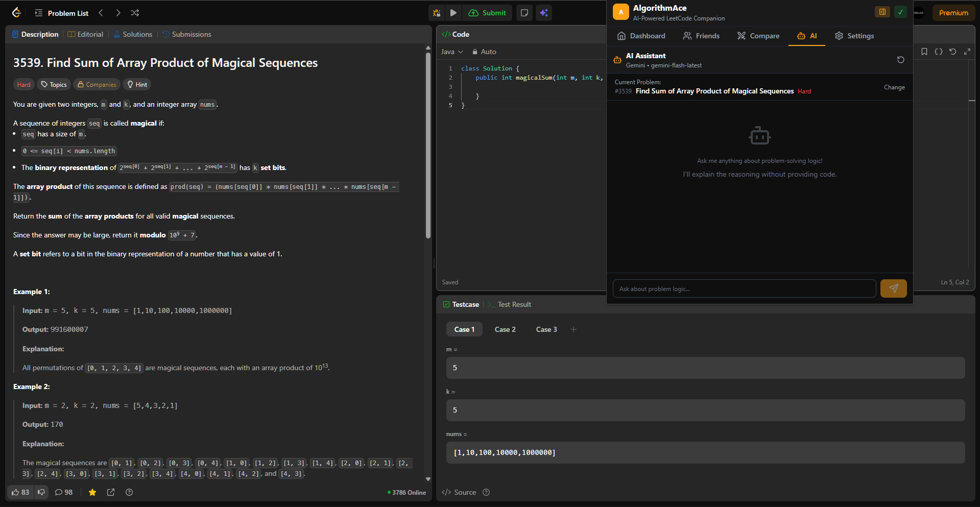This screenshot has height=507, width=980.
Task: Expand the code editor to fullscreen
Action: [967, 52]
